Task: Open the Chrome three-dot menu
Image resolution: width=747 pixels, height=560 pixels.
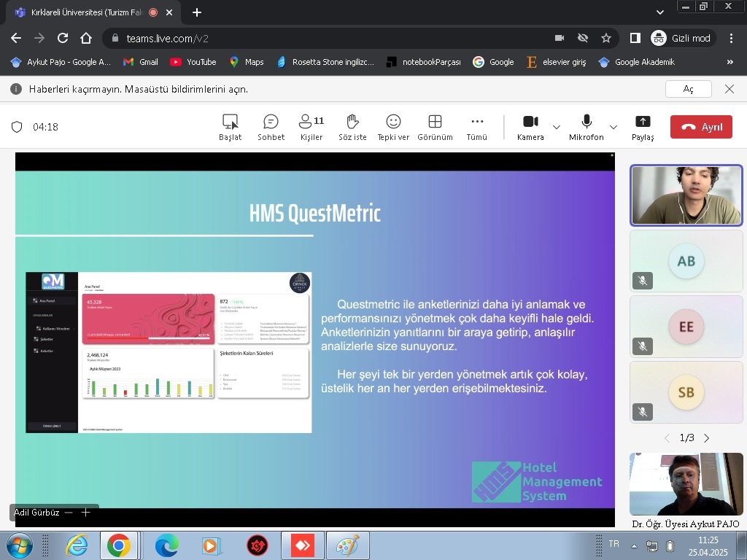Action: [731, 38]
